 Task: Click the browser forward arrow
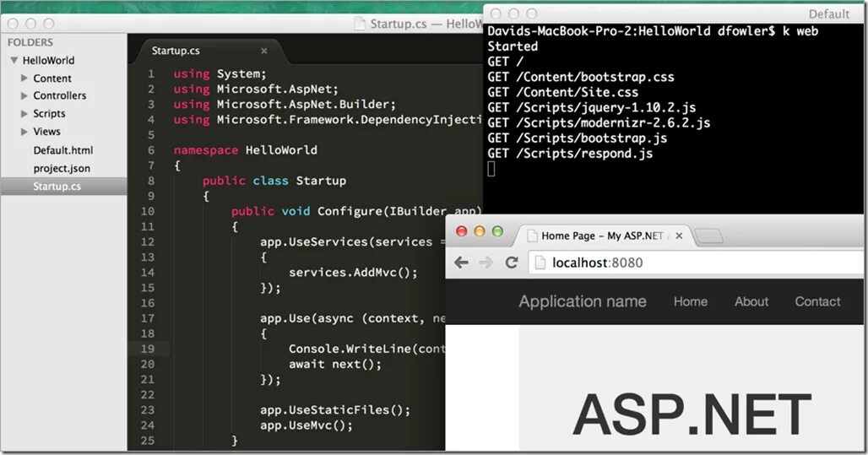[x=486, y=263]
